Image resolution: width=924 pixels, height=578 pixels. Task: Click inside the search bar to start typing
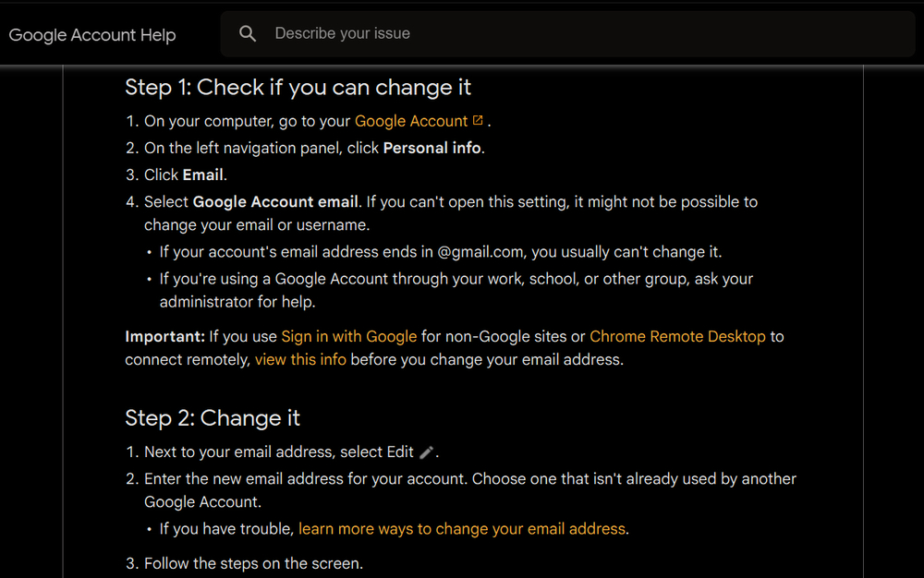point(462,33)
